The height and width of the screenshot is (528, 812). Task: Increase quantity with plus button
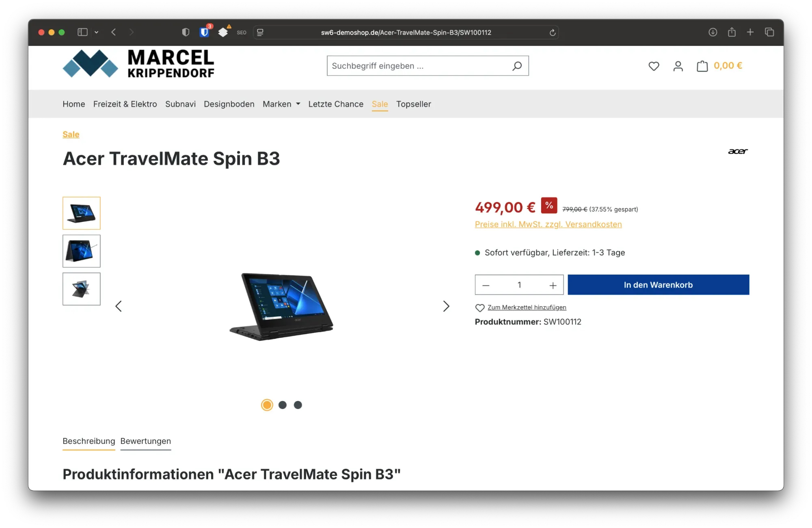tap(553, 286)
